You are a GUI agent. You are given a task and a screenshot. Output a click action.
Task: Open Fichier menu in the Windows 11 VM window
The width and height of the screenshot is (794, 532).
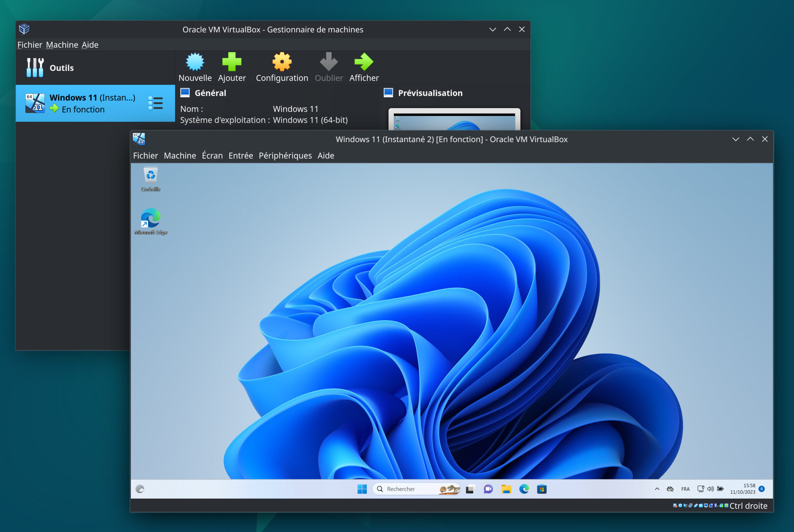(x=146, y=155)
